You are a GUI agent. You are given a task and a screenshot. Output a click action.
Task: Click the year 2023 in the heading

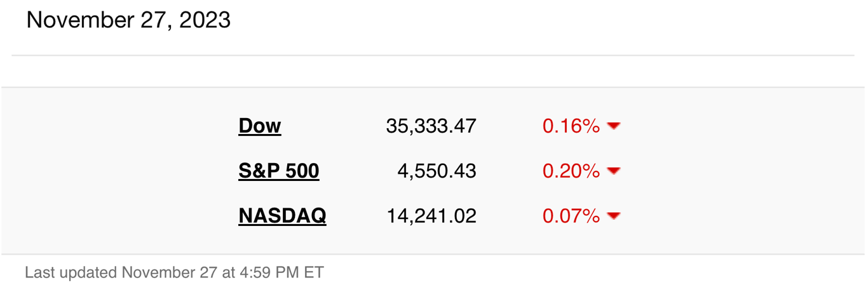205,20
